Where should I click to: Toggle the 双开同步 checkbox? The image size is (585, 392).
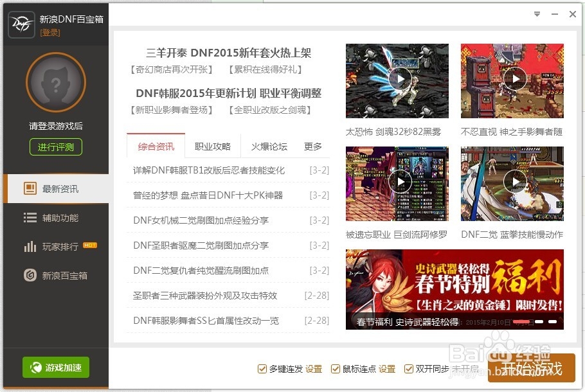(x=408, y=369)
